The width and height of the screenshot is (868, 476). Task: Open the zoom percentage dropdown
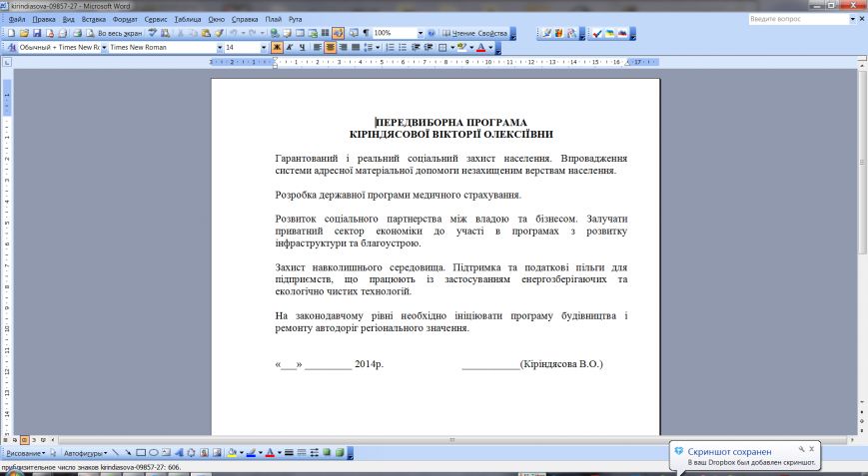[421, 33]
